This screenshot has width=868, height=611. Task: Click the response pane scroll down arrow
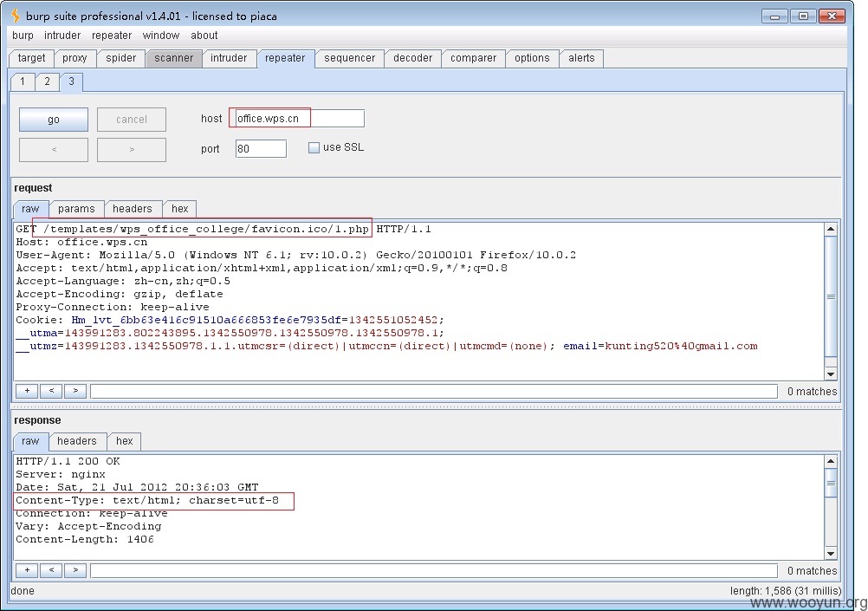[831, 554]
